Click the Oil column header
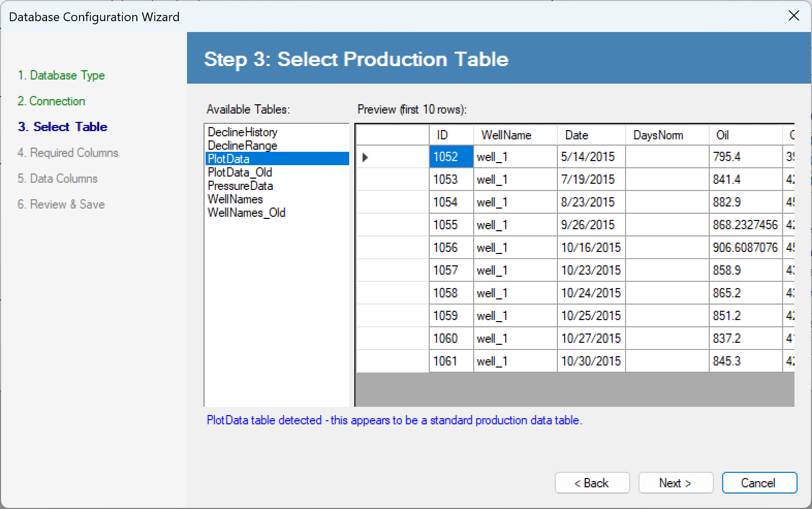Viewport: 812px width, 509px height. [746, 135]
